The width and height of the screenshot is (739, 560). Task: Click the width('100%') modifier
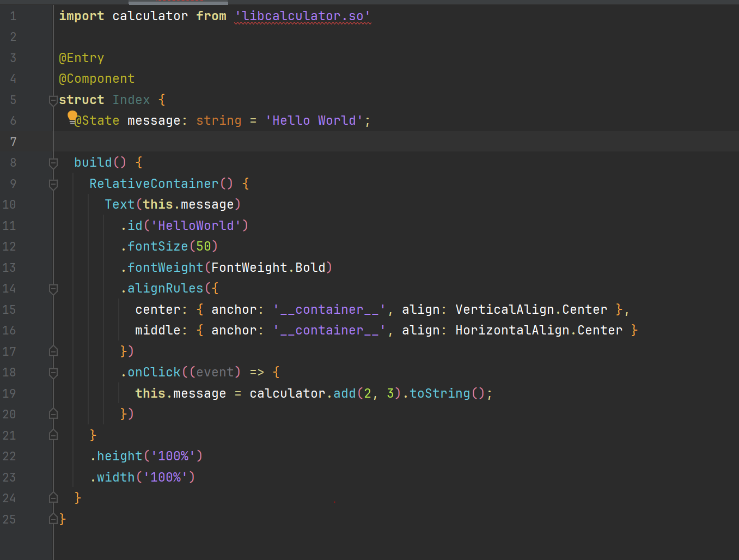click(143, 477)
